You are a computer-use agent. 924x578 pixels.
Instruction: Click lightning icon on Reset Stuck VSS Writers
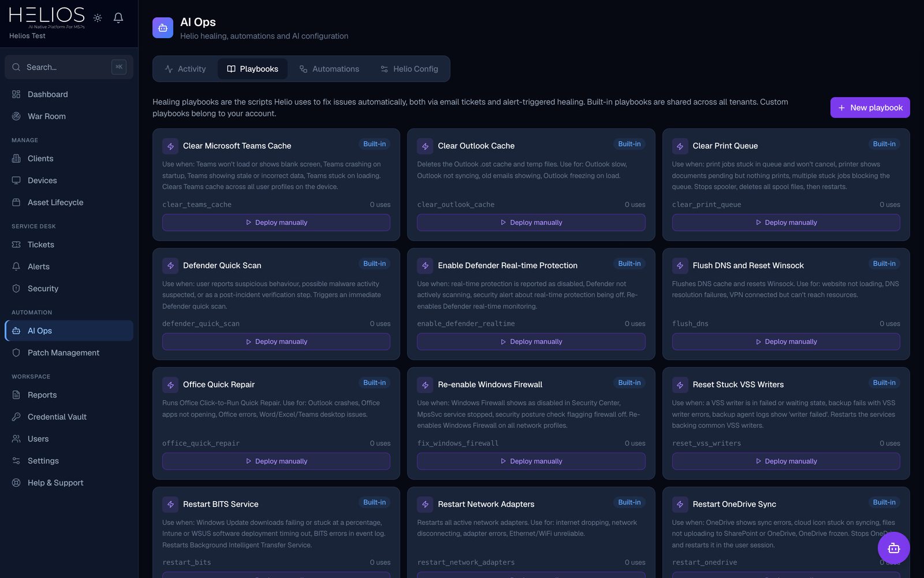tap(680, 385)
